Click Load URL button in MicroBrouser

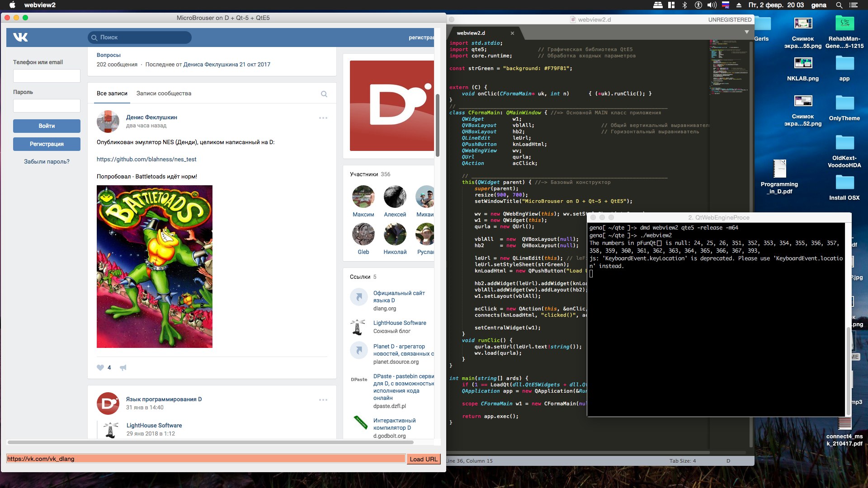pyautogui.click(x=423, y=458)
